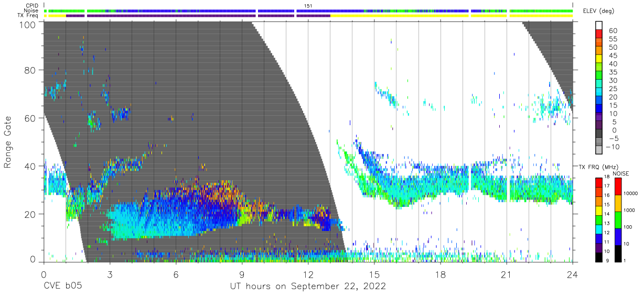Click the elevation tick label 60
Screen dimensions: 644x297
(x=613, y=31)
